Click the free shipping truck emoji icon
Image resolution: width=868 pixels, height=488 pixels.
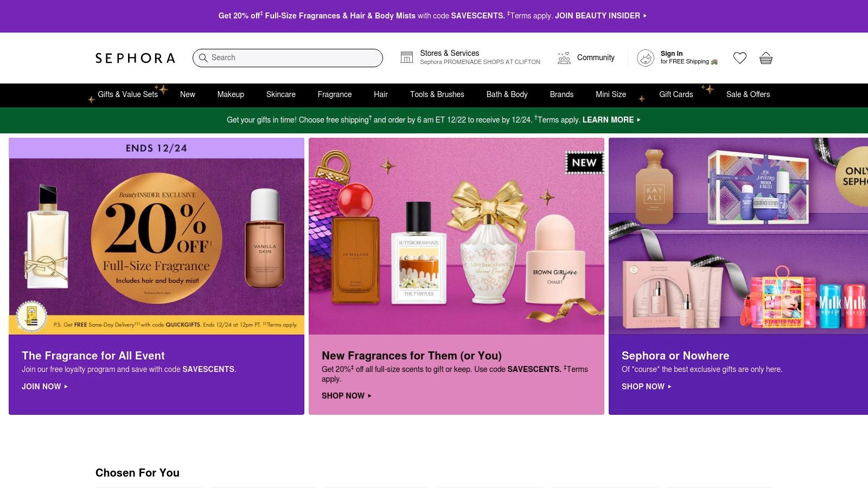pos(715,61)
